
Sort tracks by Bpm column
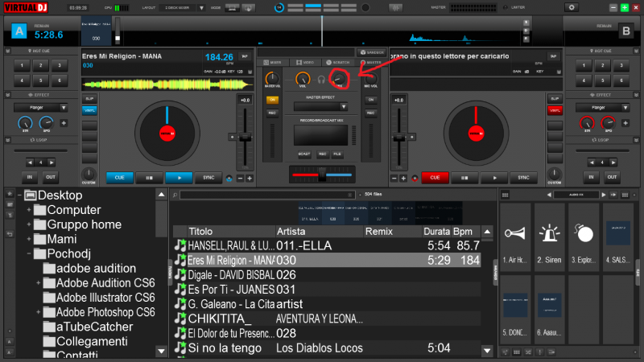click(x=464, y=232)
